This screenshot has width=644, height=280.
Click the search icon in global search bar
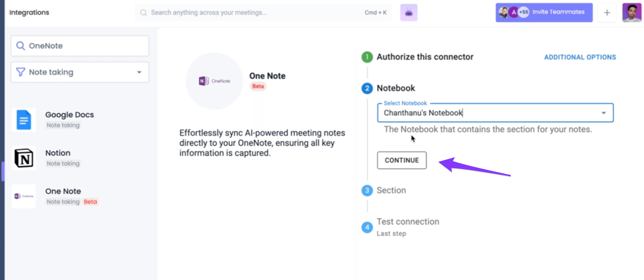(144, 12)
